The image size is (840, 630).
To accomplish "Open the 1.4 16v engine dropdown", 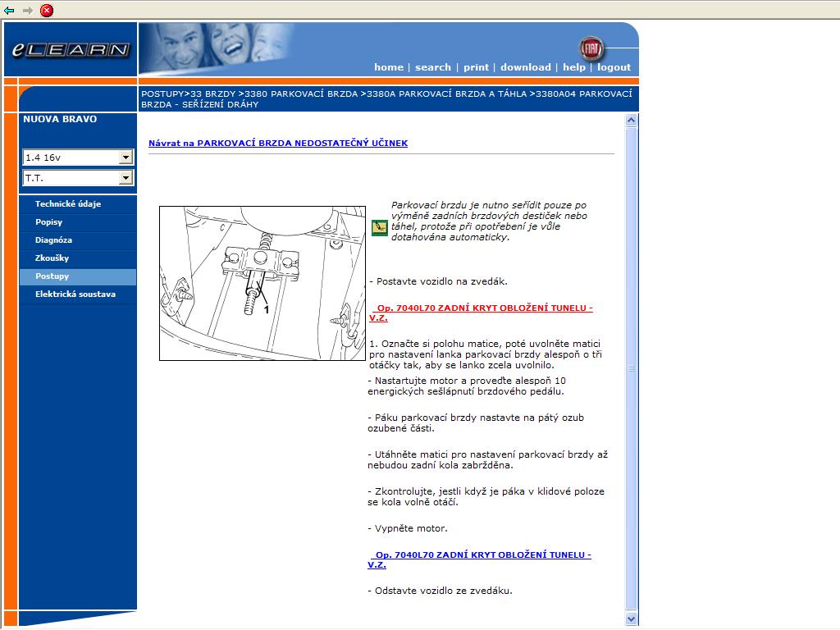I will tap(78, 157).
